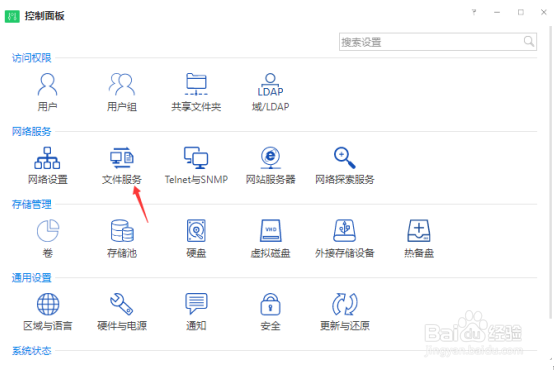Open the 用户 (User) settings icon
This screenshot has height=370, width=554.
pyautogui.click(x=47, y=84)
